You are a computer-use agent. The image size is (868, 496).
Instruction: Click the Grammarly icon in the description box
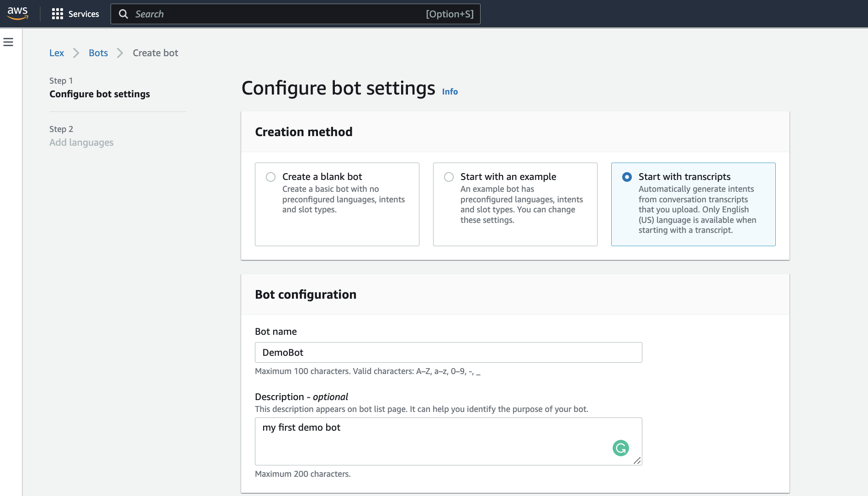[620, 448]
